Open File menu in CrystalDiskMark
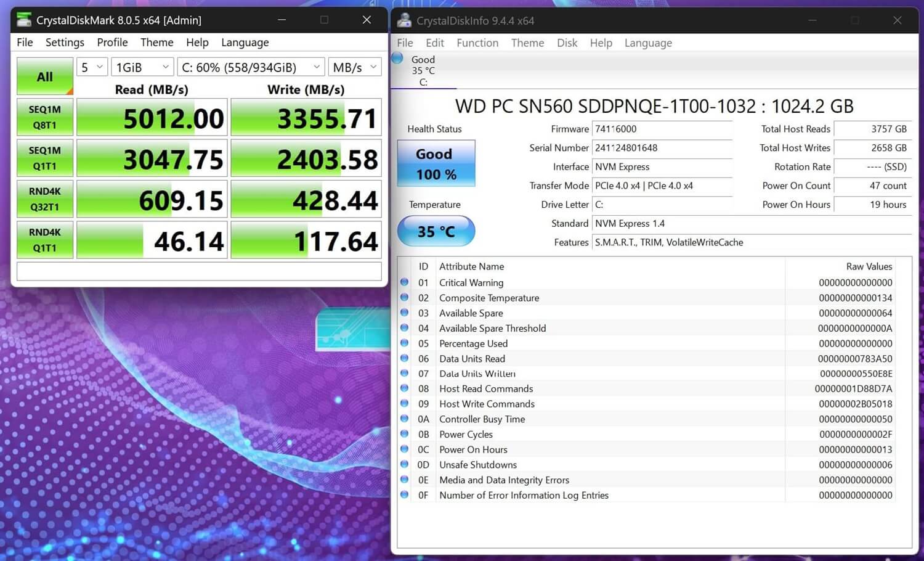Image resolution: width=924 pixels, height=561 pixels. 25,42
